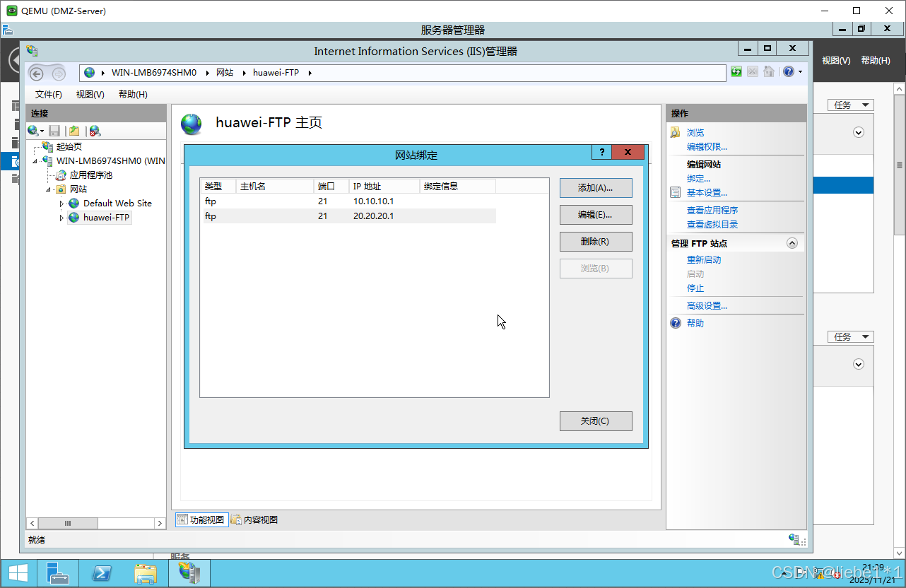Switch to the 功能视图 tab
The image size is (906, 588).
(201, 520)
